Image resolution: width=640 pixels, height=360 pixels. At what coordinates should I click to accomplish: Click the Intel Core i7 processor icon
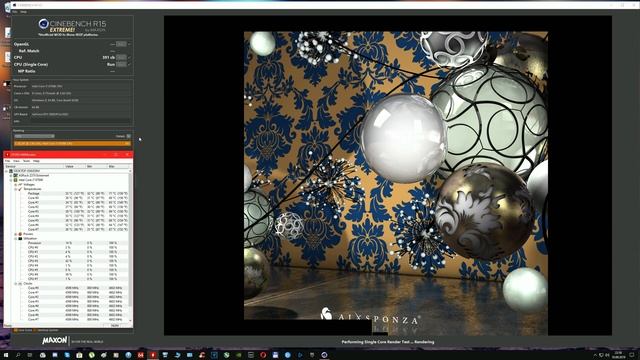click(x=16, y=180)
